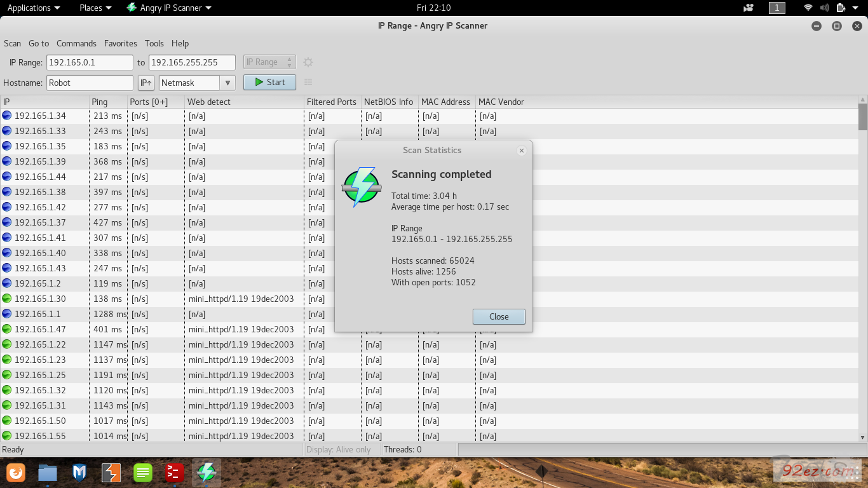Click green status icon for 192.165.1.30
The width and height of the screenshot is (868, 488).
[x=7, y=299]
